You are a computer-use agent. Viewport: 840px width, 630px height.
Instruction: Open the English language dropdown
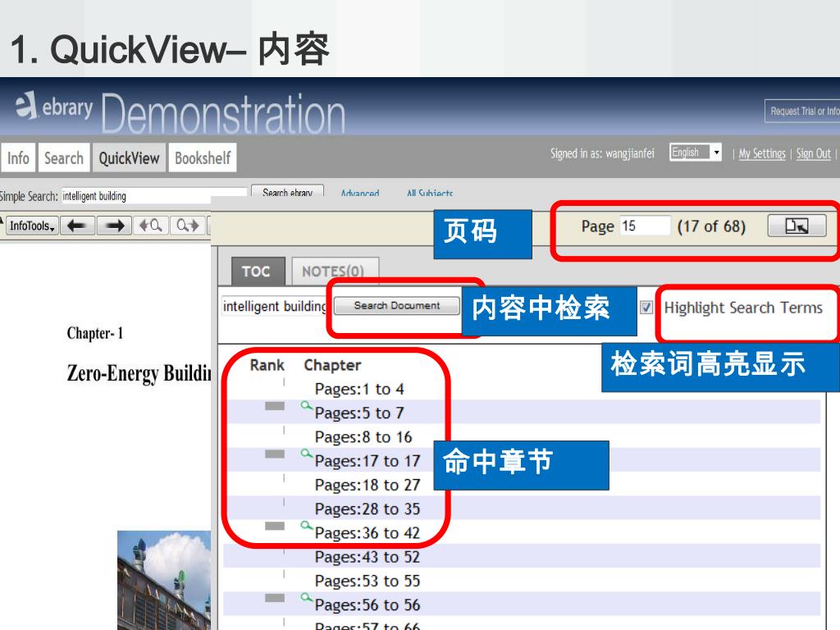[x=696, y=153]
